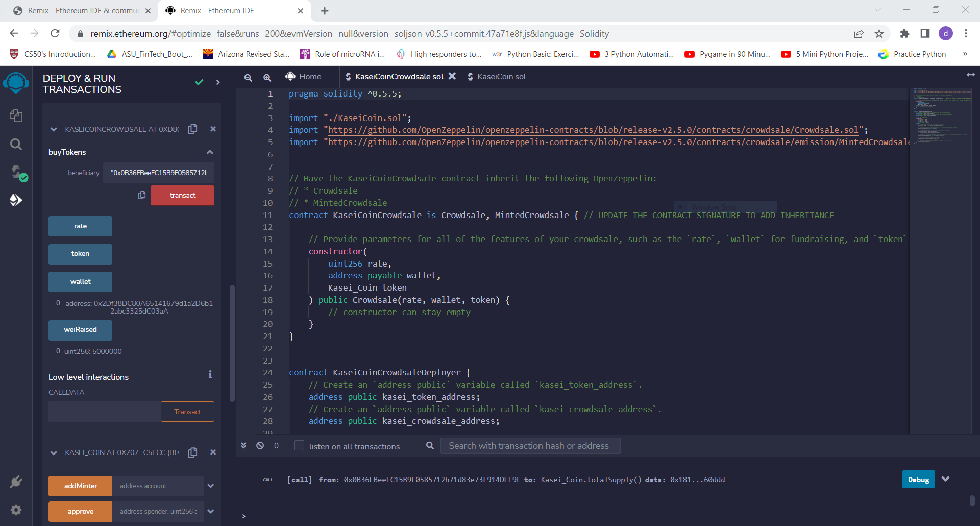
Task: Call the token function
Action: (x=80, y=254)
